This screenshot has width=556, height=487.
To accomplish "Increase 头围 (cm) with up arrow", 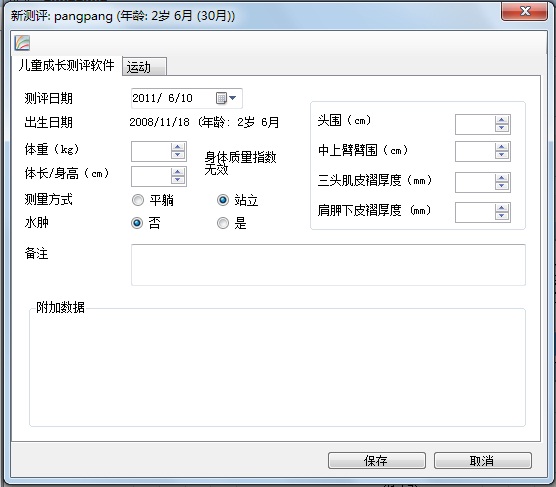I will tap(501, 120).
